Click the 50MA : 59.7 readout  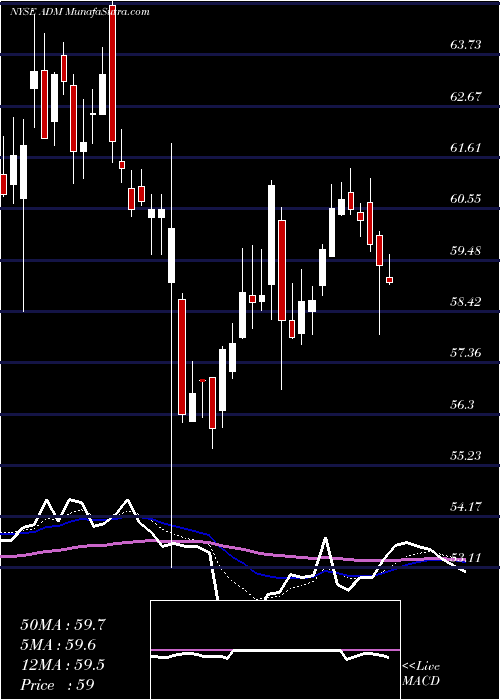point(63,625)
